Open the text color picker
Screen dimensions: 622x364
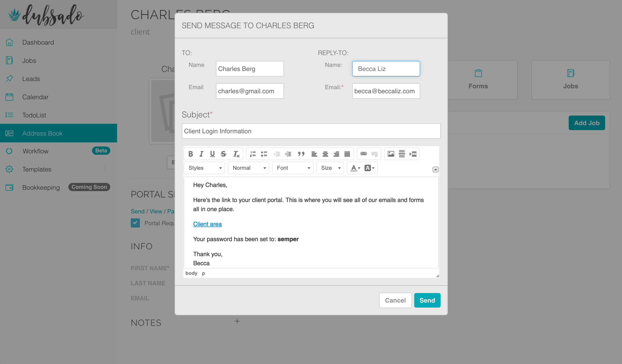pyautogui.click(x=355, y=168)
